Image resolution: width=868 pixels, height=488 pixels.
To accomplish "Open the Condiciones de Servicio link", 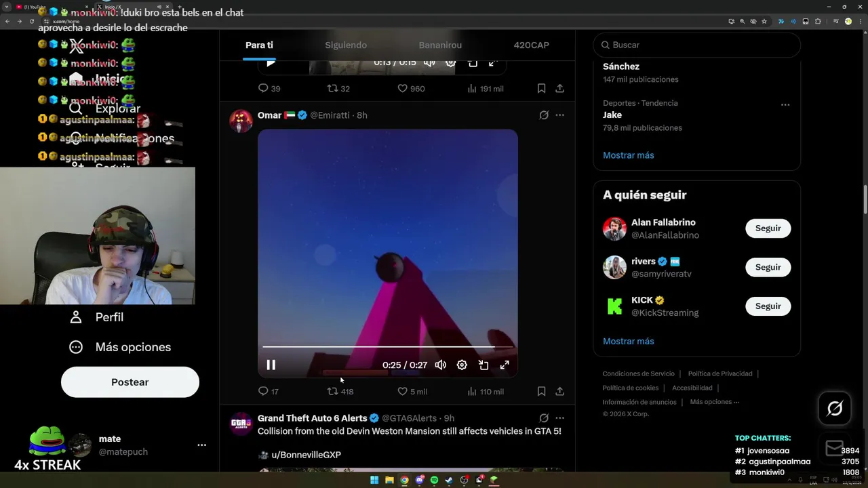I will [638, 373].
